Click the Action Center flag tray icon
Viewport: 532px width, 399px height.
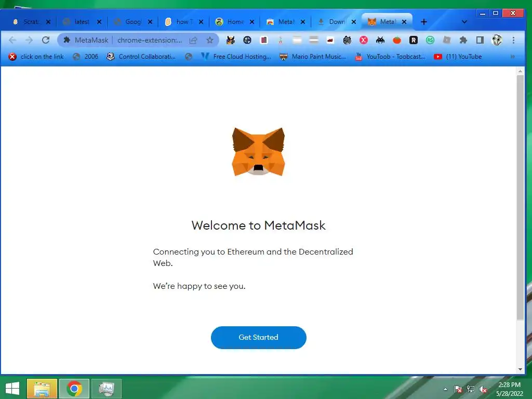pos(458,389)
